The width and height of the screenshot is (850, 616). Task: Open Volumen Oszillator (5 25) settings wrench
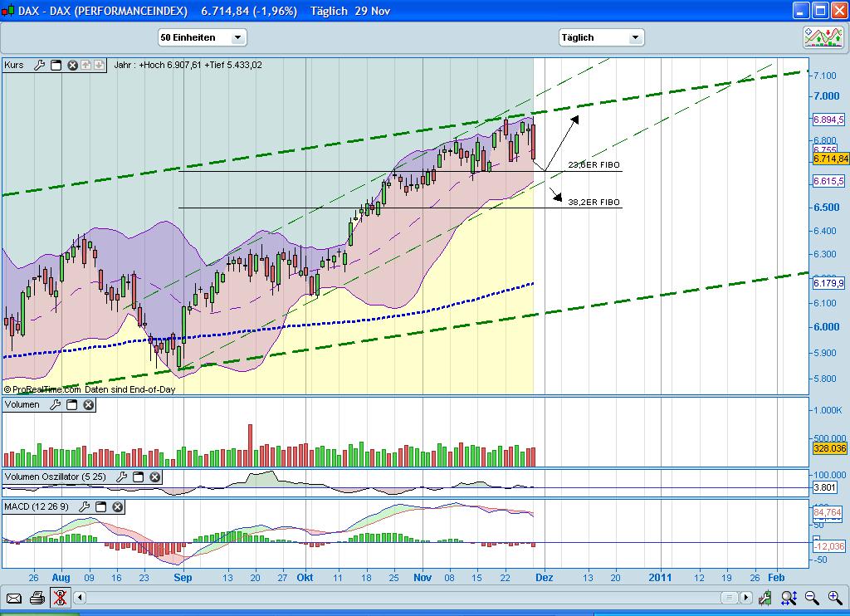pos(122,477)
